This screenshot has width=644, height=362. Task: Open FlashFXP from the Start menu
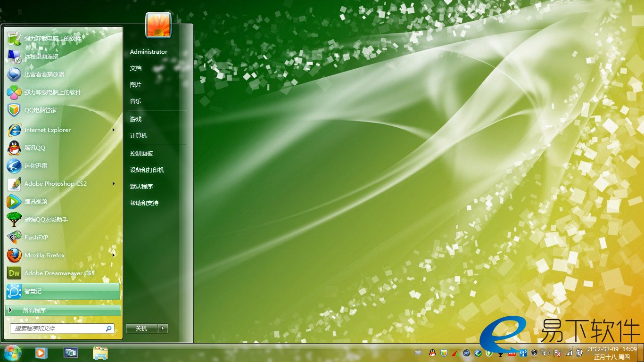(36, 238)
